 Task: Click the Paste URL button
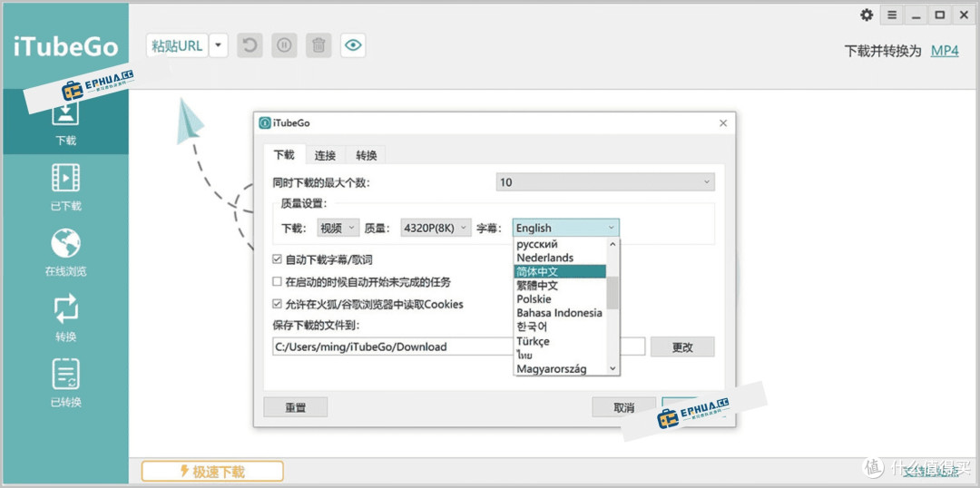click(178, 45)
